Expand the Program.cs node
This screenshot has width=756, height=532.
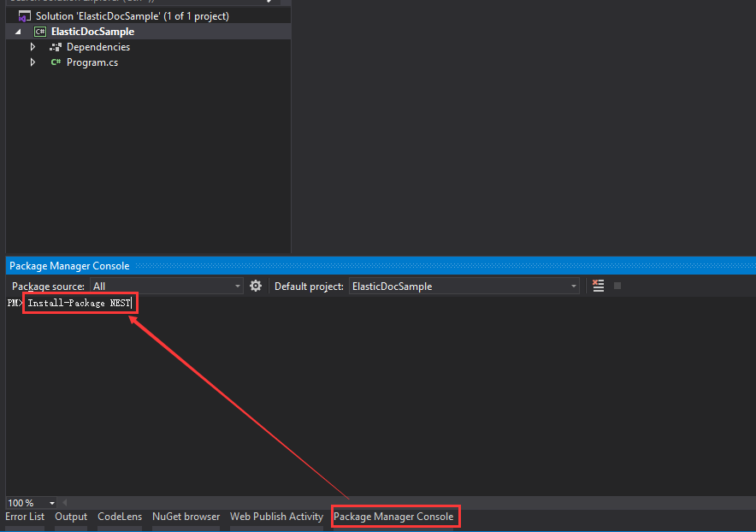pos(32,62)
